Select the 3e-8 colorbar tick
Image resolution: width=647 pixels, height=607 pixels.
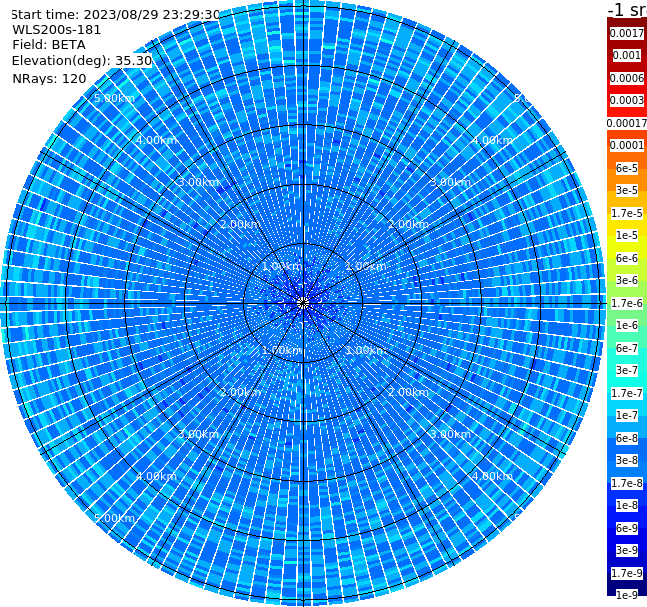coord(627,460)
